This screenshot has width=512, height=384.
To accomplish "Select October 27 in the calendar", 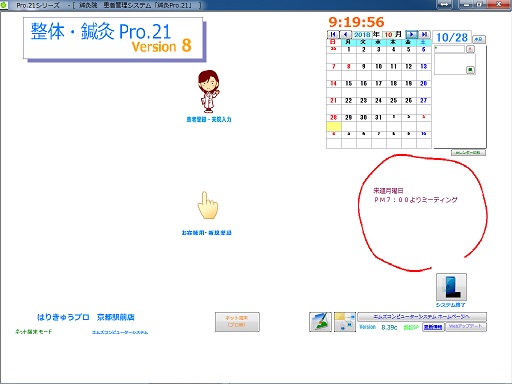I will pos(424,100).
